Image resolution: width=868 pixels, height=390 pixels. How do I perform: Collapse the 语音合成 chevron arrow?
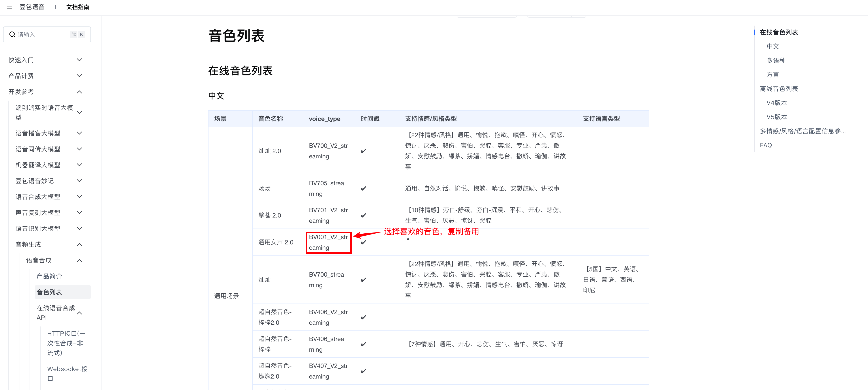[79, 260]
